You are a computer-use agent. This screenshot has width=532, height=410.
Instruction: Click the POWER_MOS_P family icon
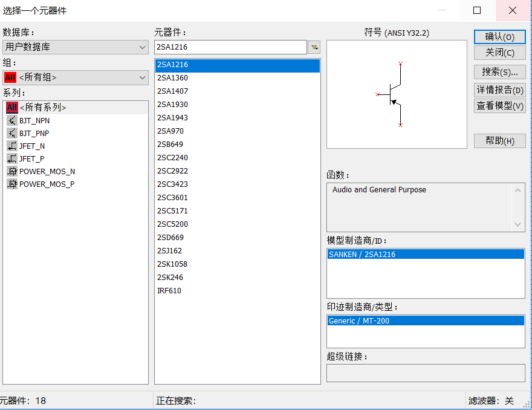tap(12, 184)
